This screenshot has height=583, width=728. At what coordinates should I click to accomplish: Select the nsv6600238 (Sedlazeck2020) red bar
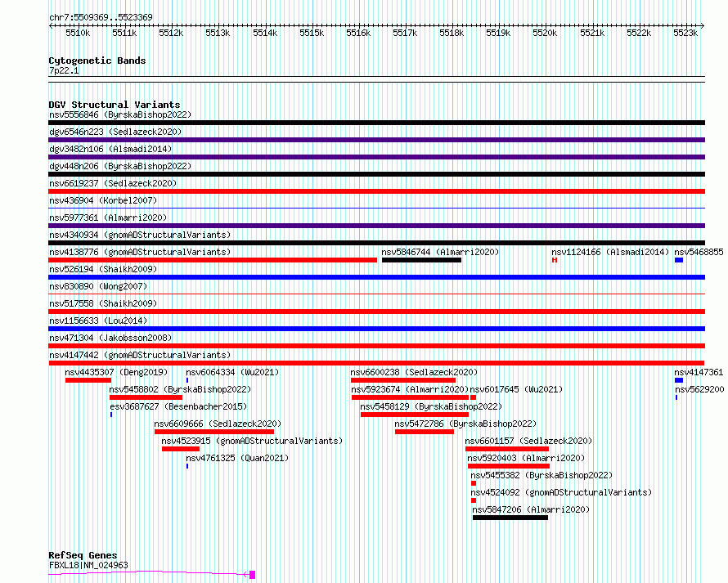pos(403,380)
